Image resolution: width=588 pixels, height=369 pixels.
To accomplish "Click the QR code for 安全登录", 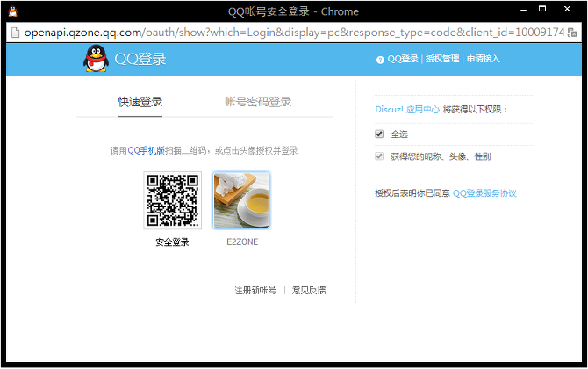I will pos(173,200).
